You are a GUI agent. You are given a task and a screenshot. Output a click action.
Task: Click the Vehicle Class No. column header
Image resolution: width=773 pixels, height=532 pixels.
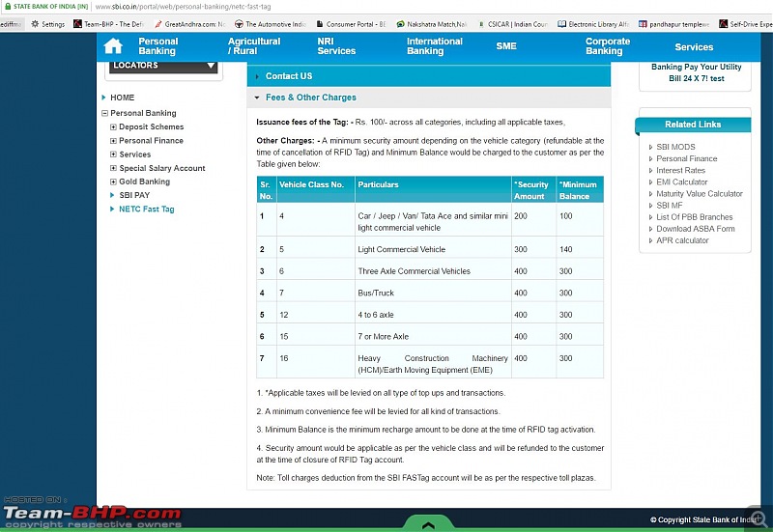tap(316, 189)
